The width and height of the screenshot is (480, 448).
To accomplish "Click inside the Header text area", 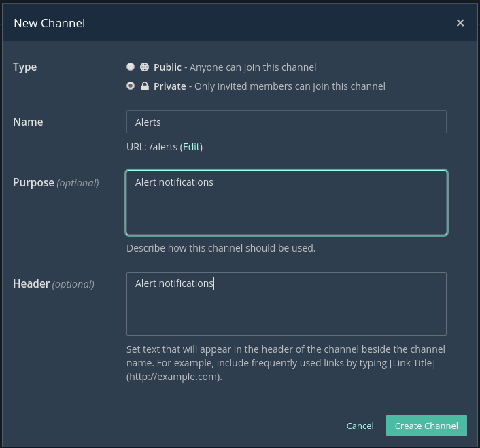I will click(286, 304).
